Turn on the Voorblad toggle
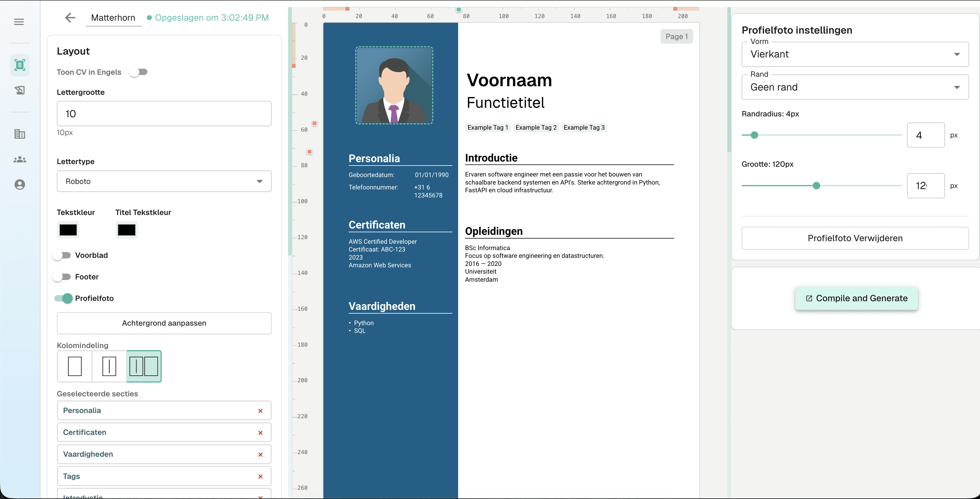 (62, 256)
